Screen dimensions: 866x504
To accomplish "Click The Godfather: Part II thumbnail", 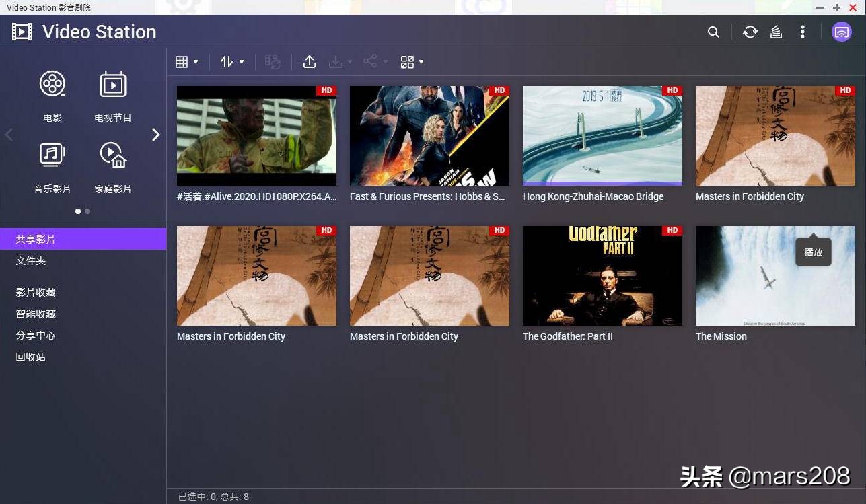I will (x=602, y=276).
